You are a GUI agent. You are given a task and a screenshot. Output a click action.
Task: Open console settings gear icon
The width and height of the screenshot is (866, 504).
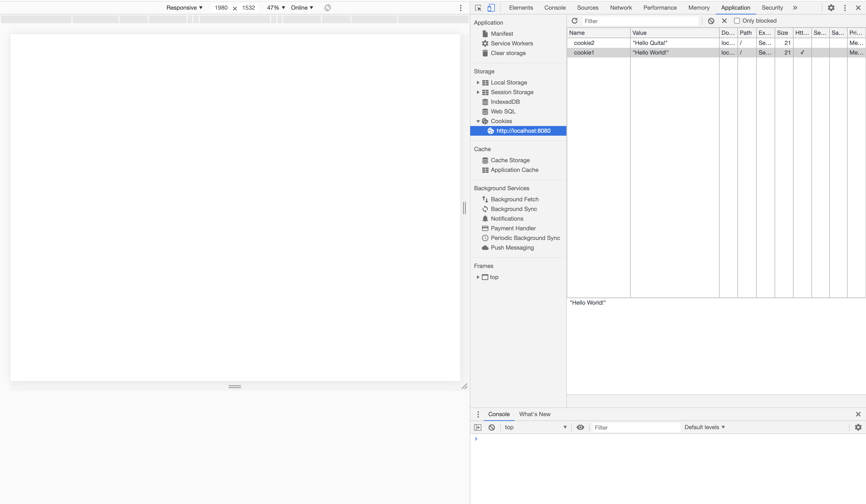tap(858, 427)
